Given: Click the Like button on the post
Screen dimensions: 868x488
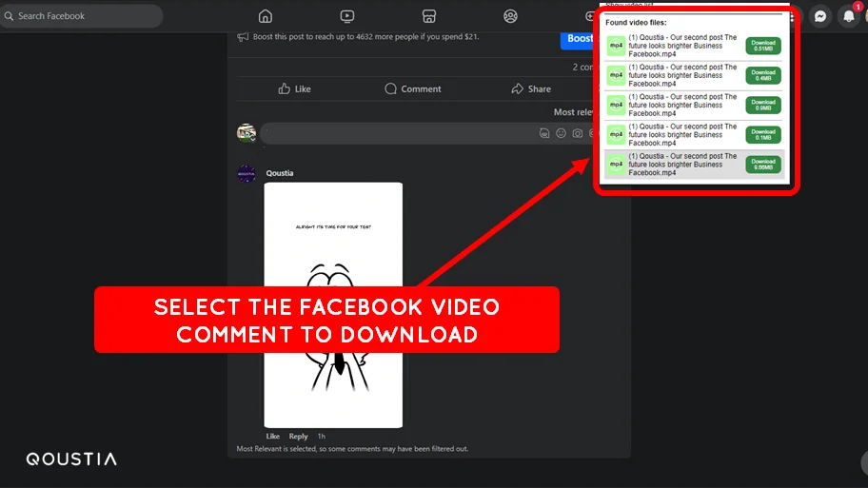Looking at the screenshot, I should (x=294, y=88).
